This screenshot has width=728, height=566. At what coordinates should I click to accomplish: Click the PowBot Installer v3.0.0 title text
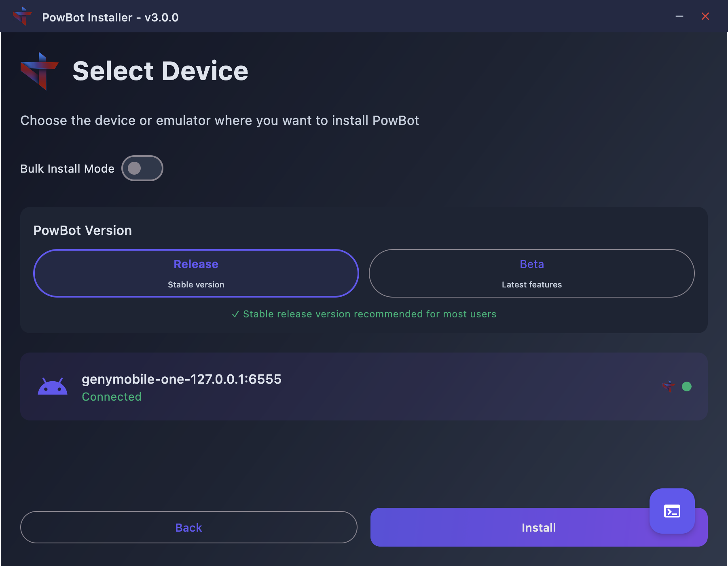click(x=110, y=17)
